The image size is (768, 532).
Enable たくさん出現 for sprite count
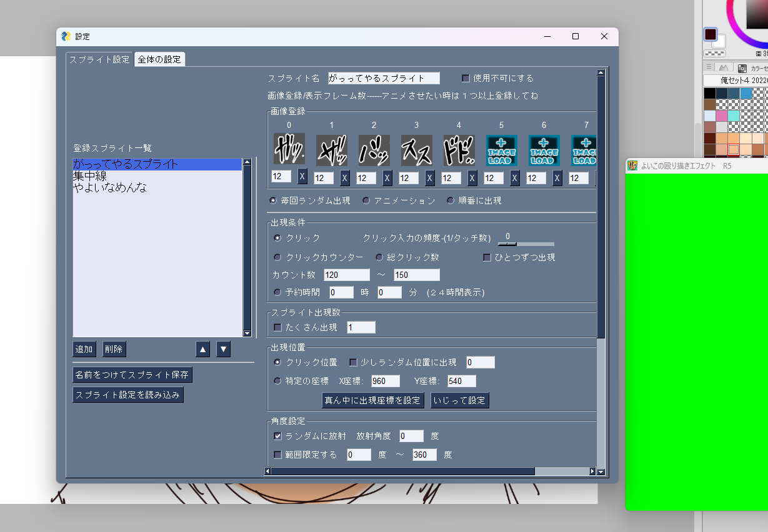[277, 327]
